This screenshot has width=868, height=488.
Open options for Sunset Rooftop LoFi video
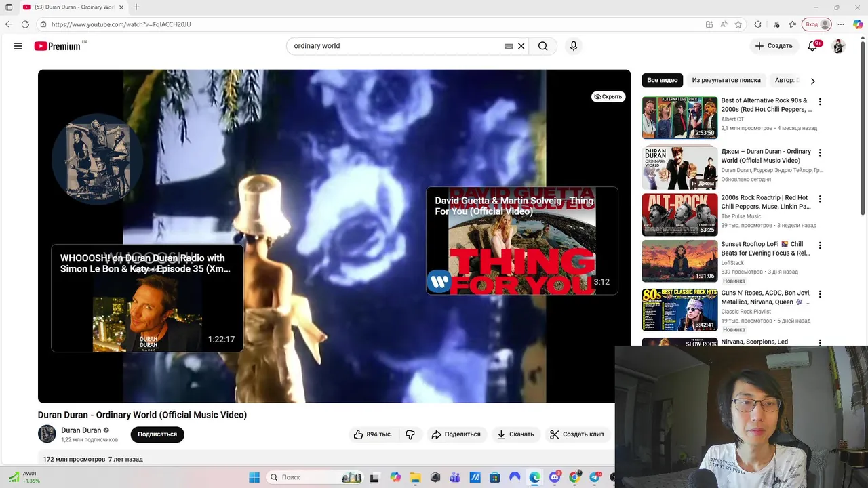(820, 245)
